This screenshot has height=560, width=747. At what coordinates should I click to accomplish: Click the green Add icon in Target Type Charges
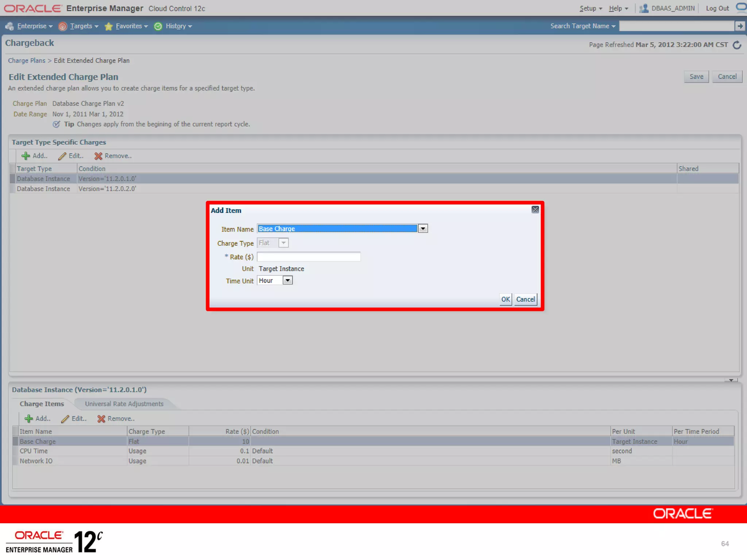(x=26, y=156)
